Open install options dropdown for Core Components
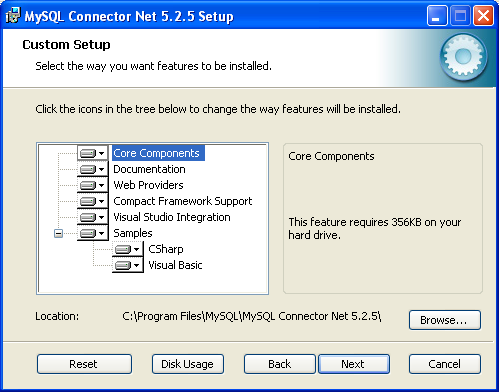This screenshot has width=499, height=392. (x=93, y=153)
